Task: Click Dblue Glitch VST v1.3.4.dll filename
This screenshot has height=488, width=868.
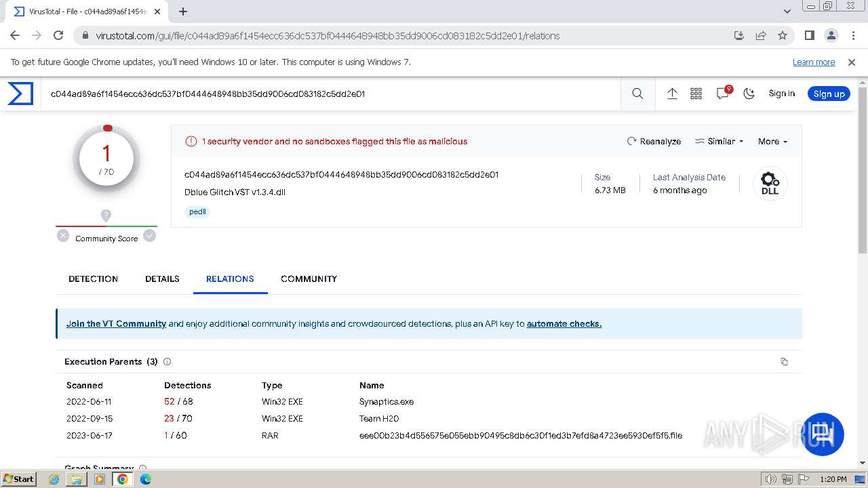Action: point(235,192)
